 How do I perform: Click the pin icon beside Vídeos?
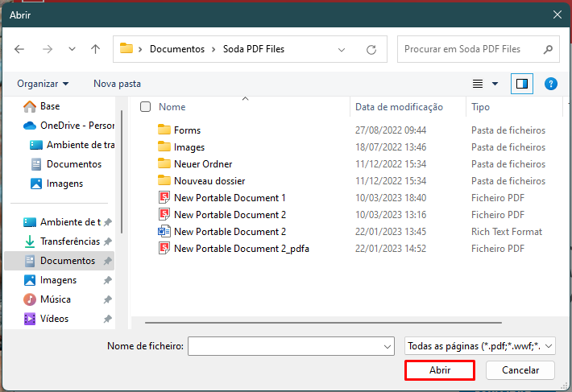[108, 319]
